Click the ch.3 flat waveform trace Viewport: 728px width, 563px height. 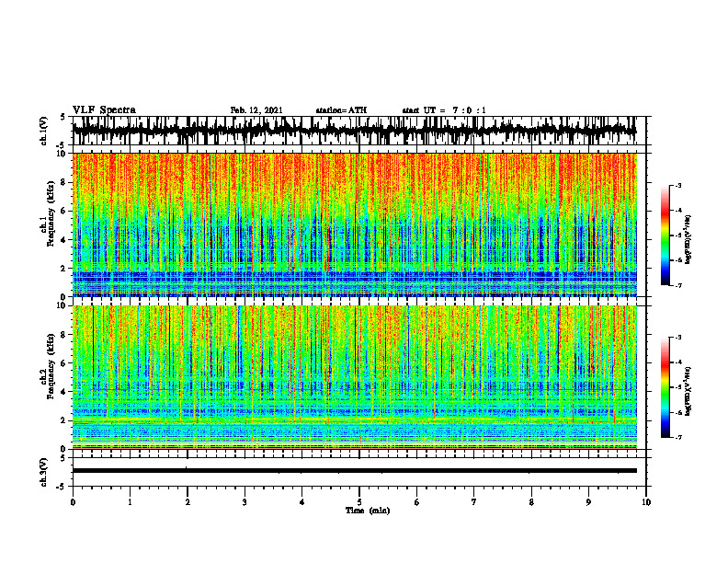[354, 471]
